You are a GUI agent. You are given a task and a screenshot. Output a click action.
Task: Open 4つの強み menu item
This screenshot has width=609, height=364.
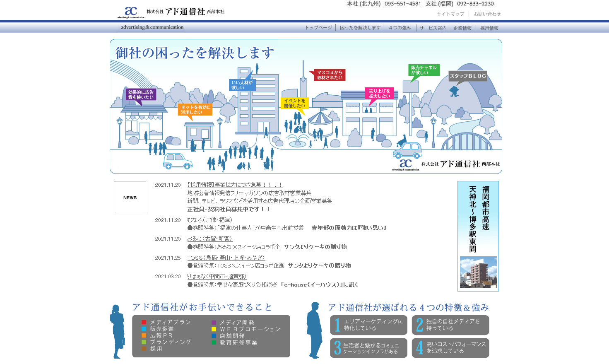(400, 28)
